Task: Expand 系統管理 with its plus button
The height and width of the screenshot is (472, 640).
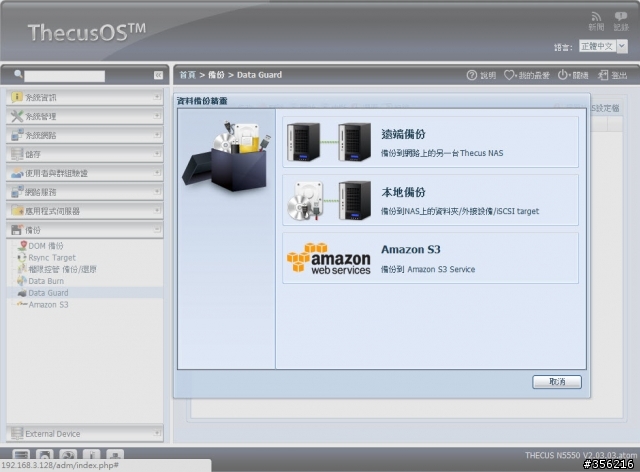Action: pyautogui.click(x=157, y=116)
